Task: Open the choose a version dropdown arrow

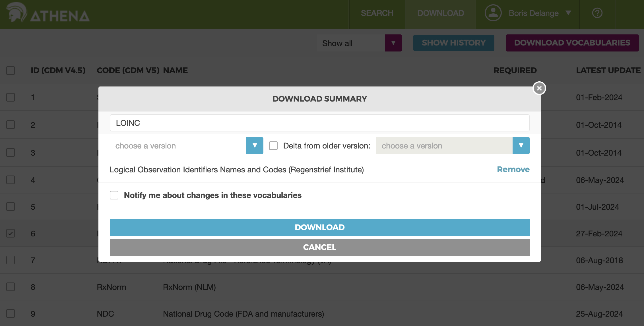Action: point(255,146)
